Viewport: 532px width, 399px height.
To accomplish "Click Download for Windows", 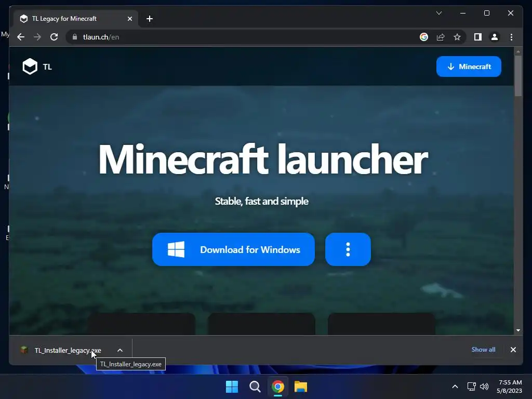I will point(233,249).
